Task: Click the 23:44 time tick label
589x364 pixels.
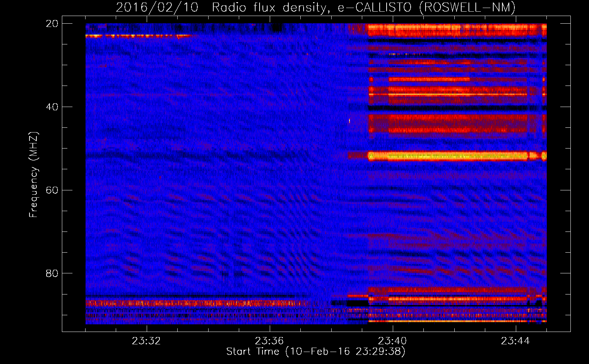Action: click(x=515, y=341)
